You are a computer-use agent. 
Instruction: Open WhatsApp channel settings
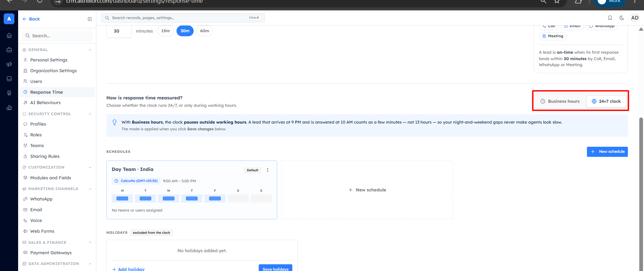click(57, 199)
